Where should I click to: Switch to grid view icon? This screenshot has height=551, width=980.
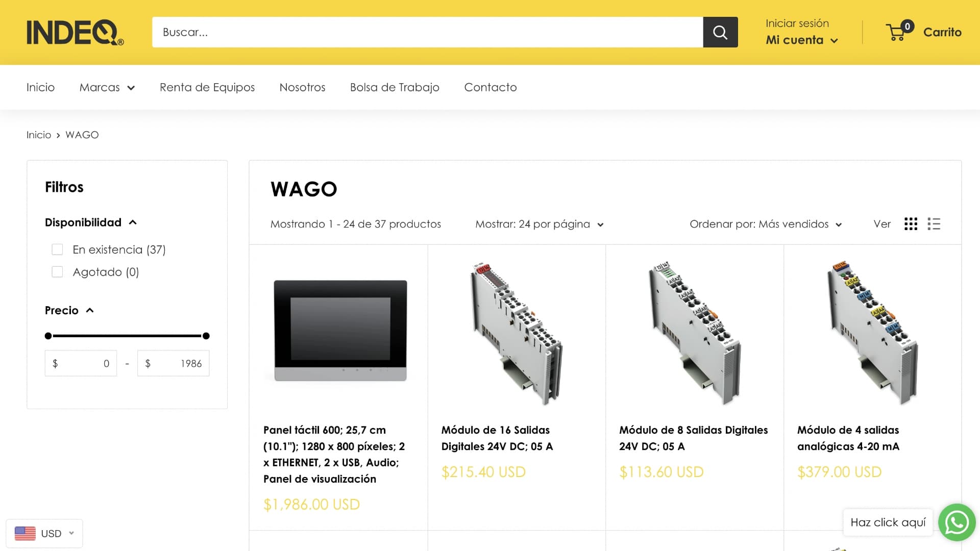[x=911, y=224]
